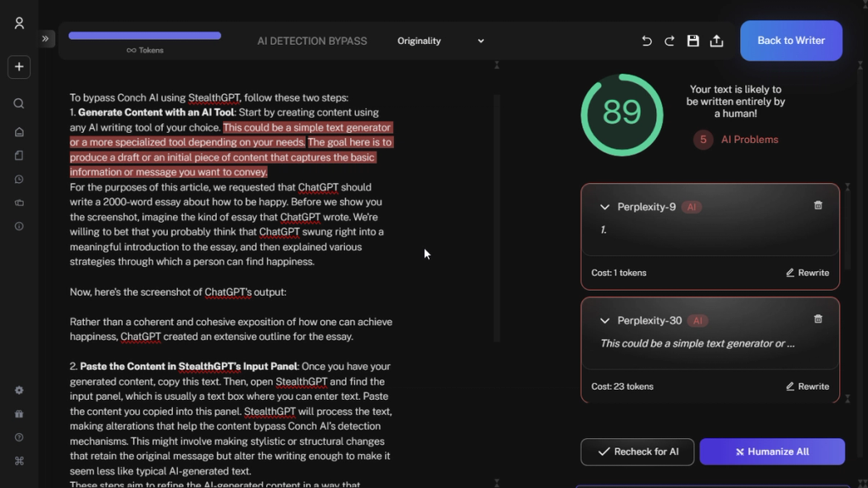This screenshot has width=868, height=488.
Task: Open the chat history icon in sidebar
Action: (x=19, y=180)
